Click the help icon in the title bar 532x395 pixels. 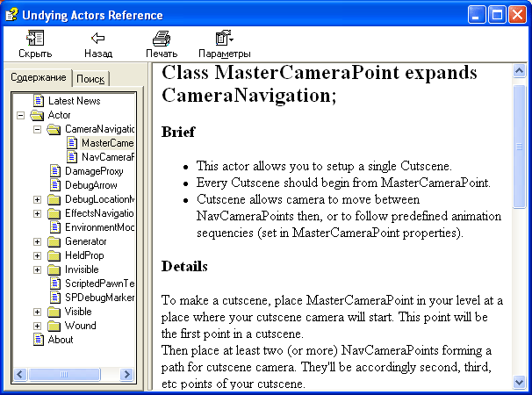click(x=11, y=15)
